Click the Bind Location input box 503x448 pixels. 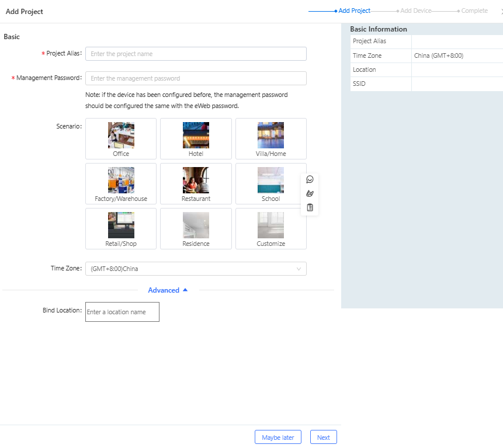[x=122, y=312]
